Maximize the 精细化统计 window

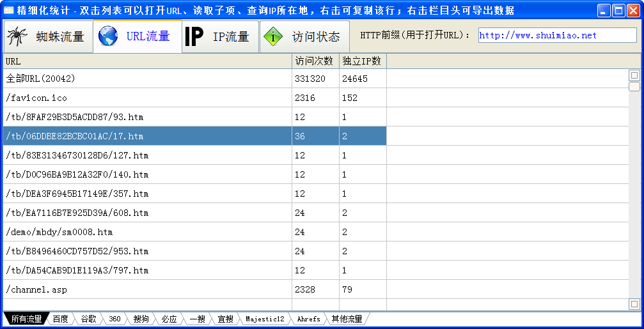click(618, 10)
